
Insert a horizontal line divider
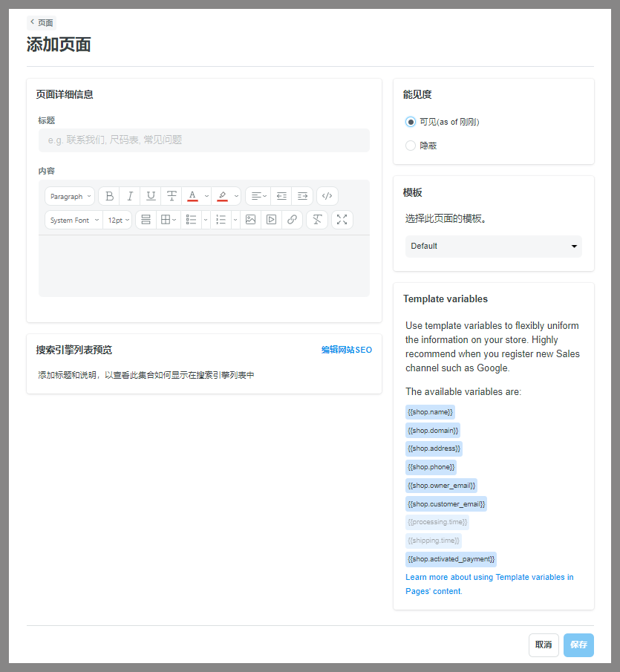146,220
